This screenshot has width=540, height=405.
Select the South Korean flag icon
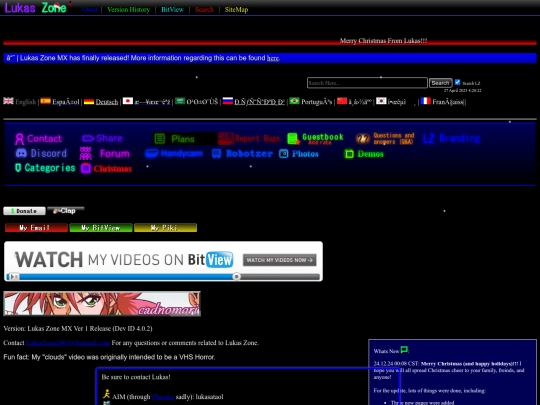[381, 101]
